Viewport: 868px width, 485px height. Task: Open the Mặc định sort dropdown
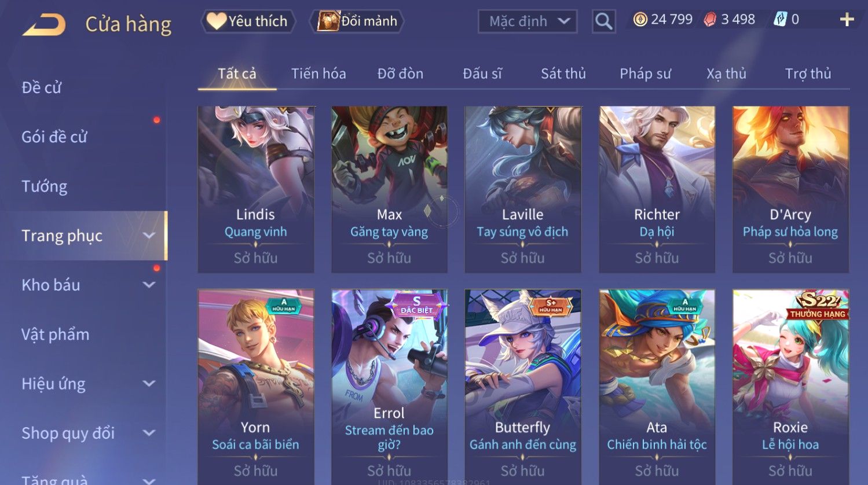(528, 21)
